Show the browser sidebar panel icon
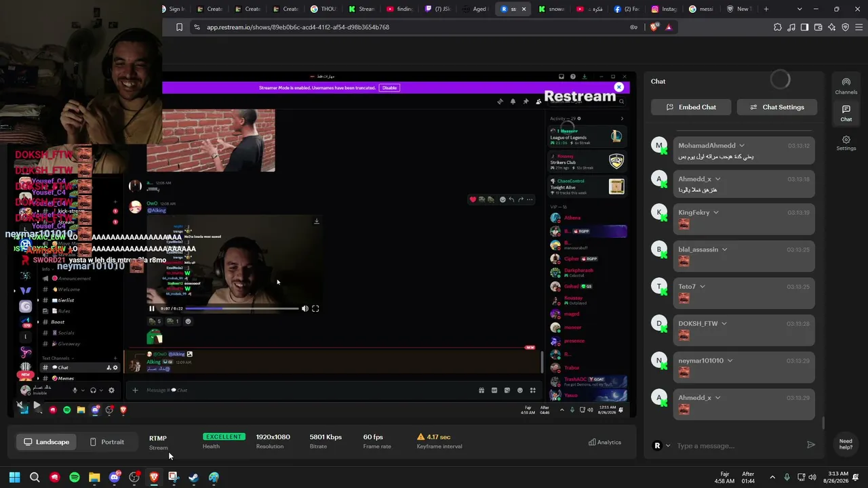 [x=804, y=27]
